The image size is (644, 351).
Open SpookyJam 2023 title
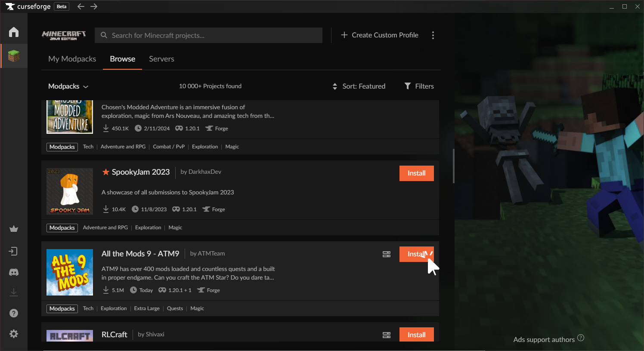[141, 172]
